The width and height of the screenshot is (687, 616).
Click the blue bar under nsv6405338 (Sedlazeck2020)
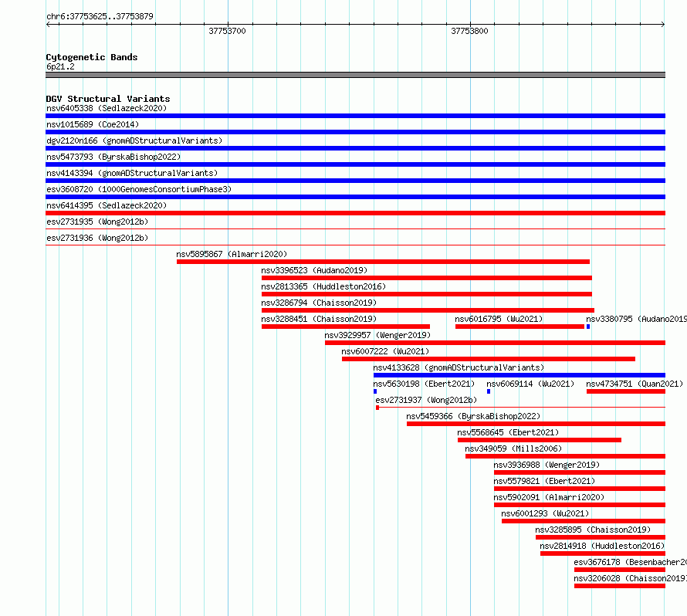pos(355,116)
